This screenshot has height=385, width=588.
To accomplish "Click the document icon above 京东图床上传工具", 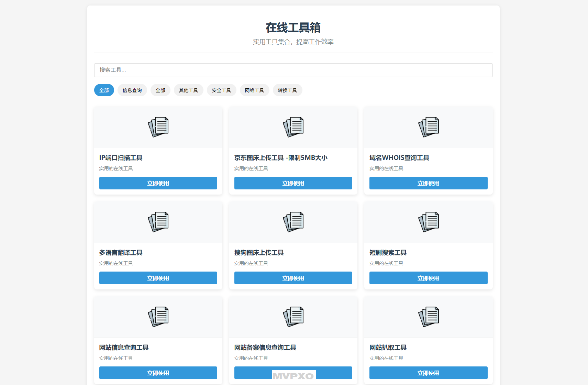I will (293, 127).
